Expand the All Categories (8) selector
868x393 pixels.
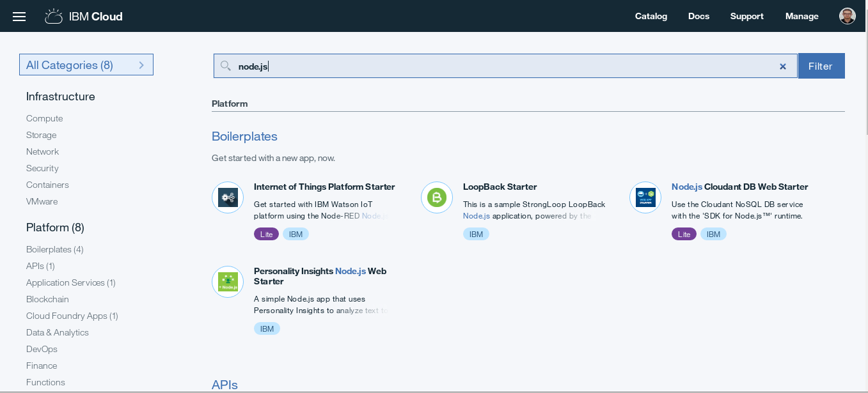86,65
